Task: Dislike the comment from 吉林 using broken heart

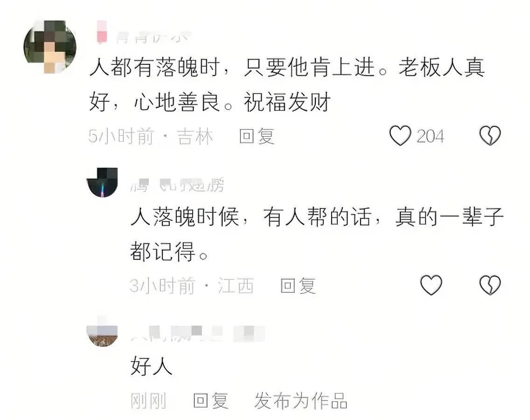Action: (490, 136)
